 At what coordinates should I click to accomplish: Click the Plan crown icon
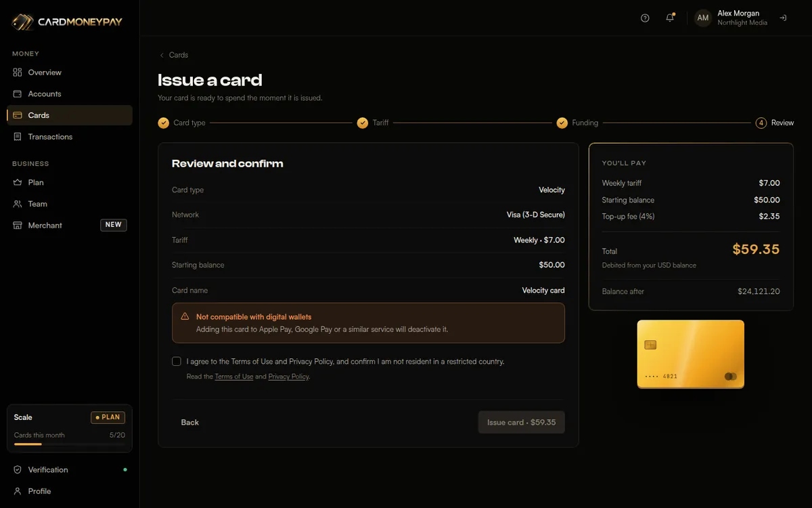[18, 182]
